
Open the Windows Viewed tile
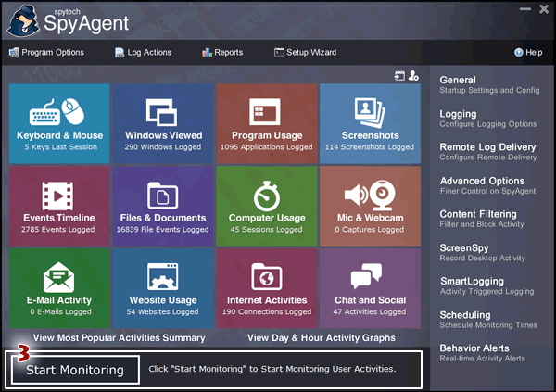coord(163,124)
